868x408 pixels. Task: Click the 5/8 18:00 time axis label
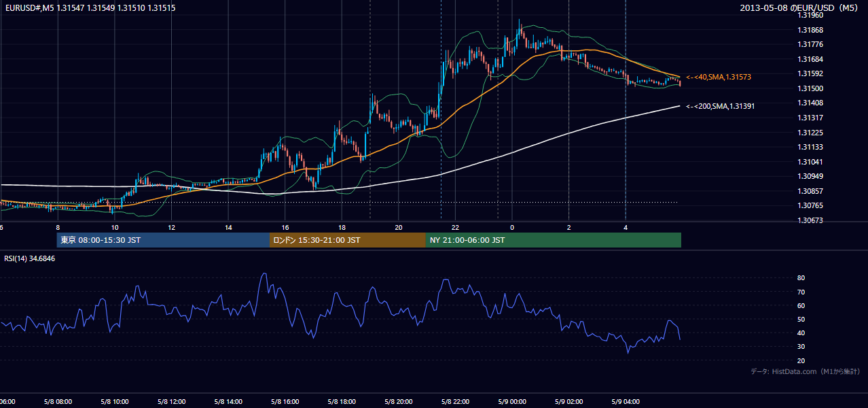341,402
